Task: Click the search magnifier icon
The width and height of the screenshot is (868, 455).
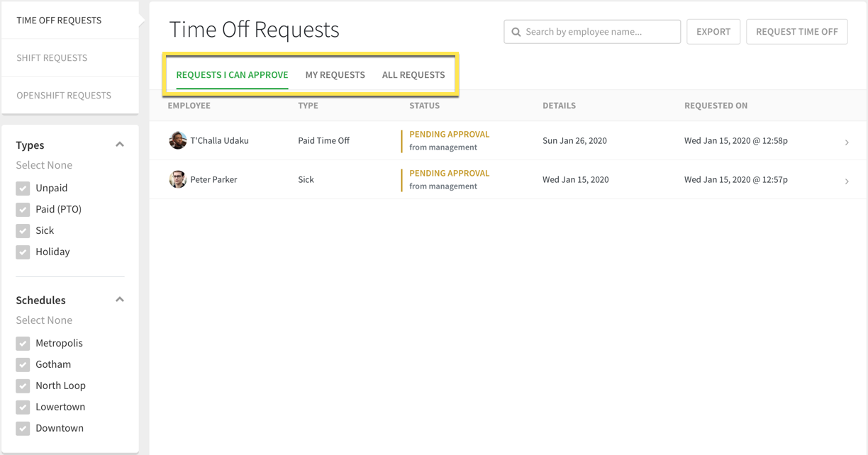Action: (516, 31)
